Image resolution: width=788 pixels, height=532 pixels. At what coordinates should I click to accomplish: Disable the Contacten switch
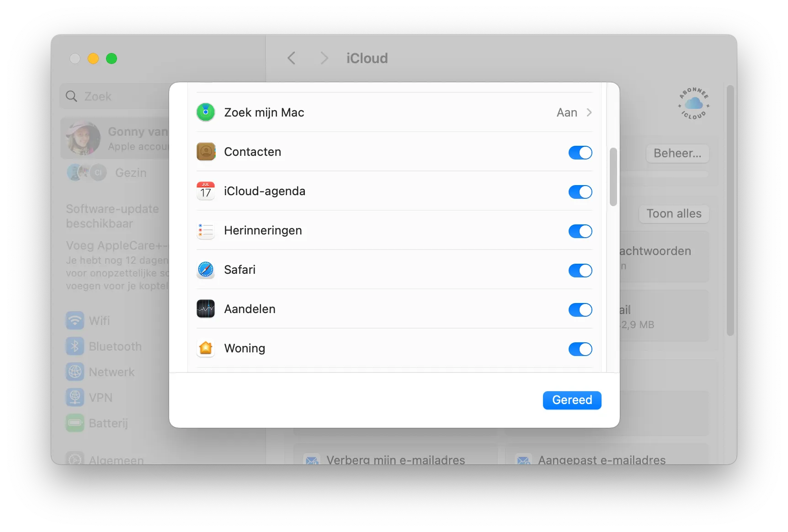point(580,152)
